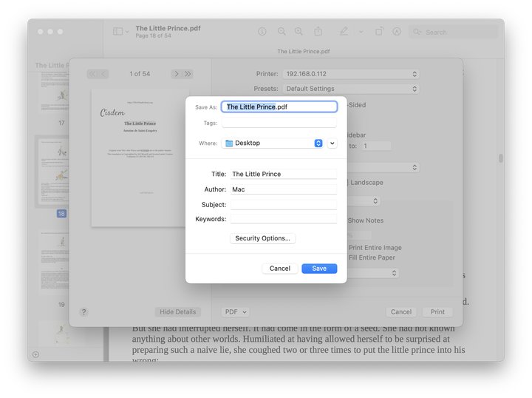Click Hide Details in the print dialog
This screenshot has width=532, height=398.
[178, 311]
